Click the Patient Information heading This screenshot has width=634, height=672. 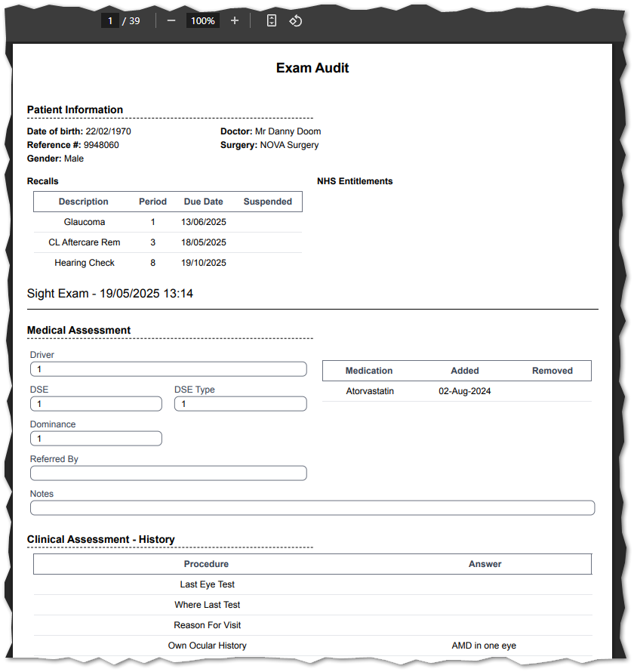(x=75, y=109)
